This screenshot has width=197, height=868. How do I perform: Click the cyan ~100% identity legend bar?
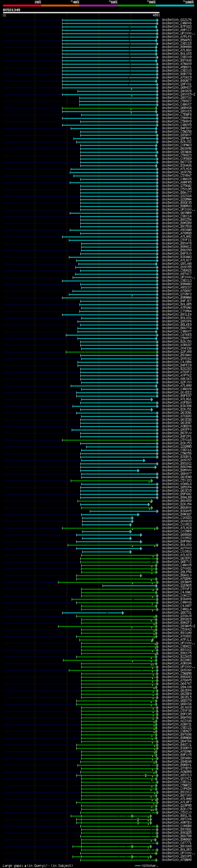point(175,6)
